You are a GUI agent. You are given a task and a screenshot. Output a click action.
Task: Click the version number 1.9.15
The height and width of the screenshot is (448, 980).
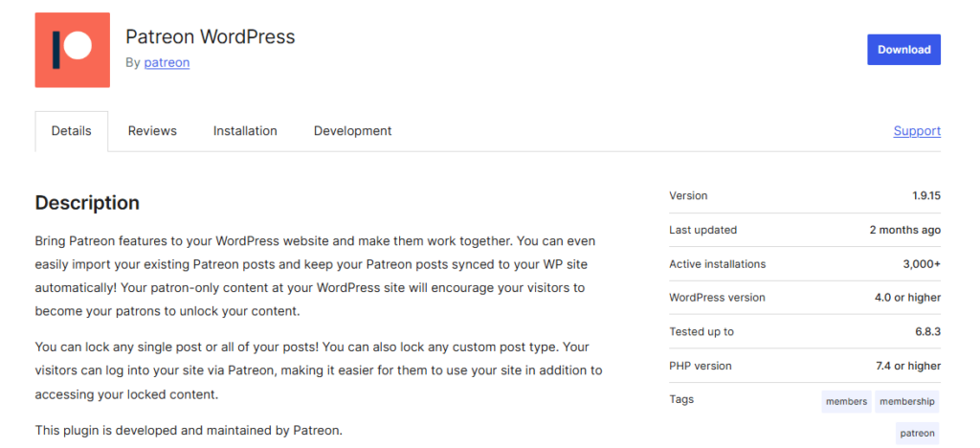(x=925, y=196)
